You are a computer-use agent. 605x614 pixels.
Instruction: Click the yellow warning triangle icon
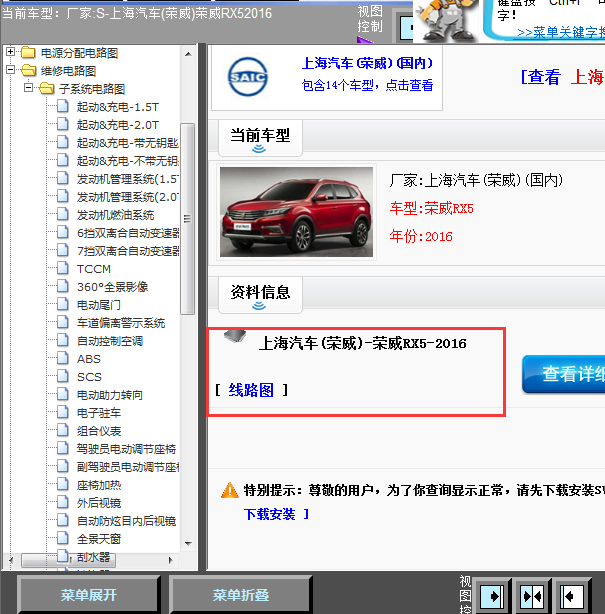[x=229, y=491]
